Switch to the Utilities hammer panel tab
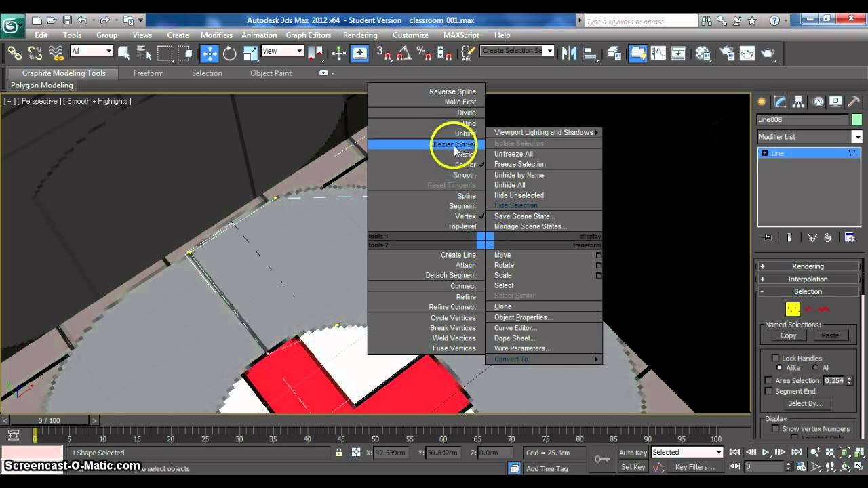 coord(854,102)
